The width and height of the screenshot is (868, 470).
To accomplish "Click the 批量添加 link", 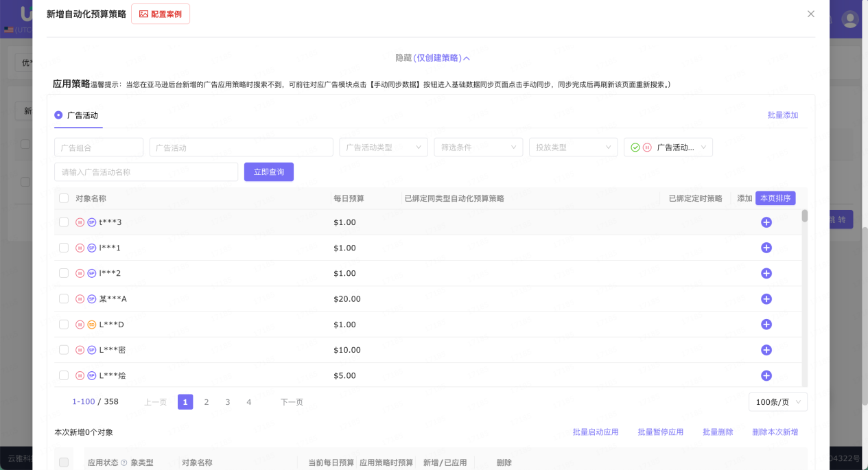I will tap(783, 115).
